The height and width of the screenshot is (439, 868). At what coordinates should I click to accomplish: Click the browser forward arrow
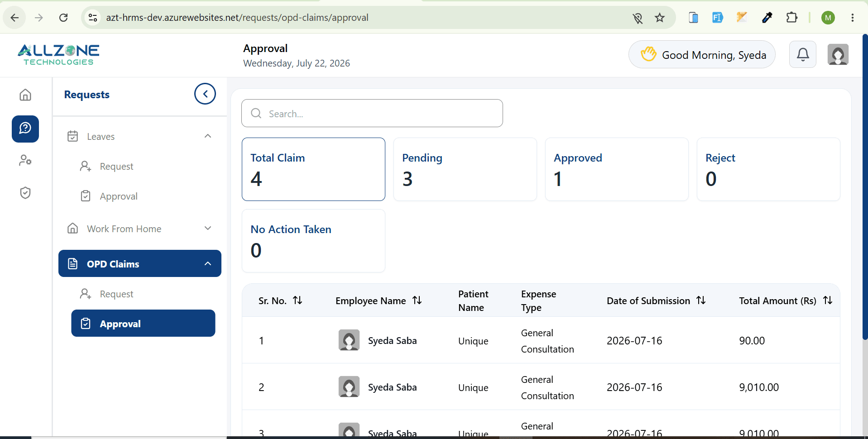tap(39, 18)
